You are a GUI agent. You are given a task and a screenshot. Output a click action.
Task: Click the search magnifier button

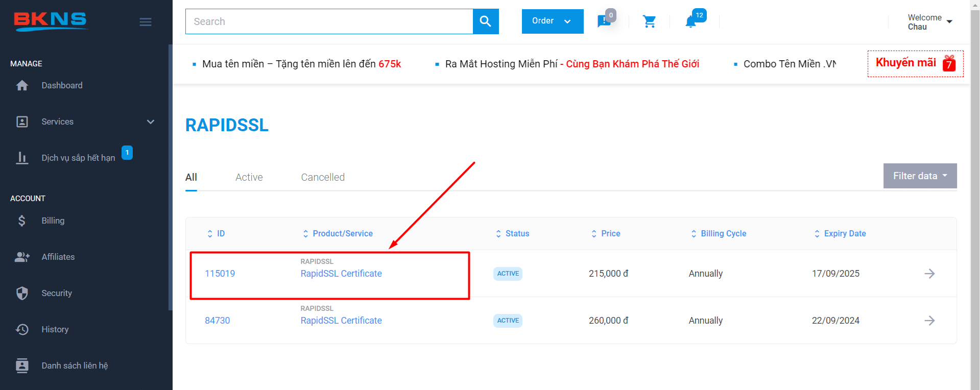tap(486, 21)
